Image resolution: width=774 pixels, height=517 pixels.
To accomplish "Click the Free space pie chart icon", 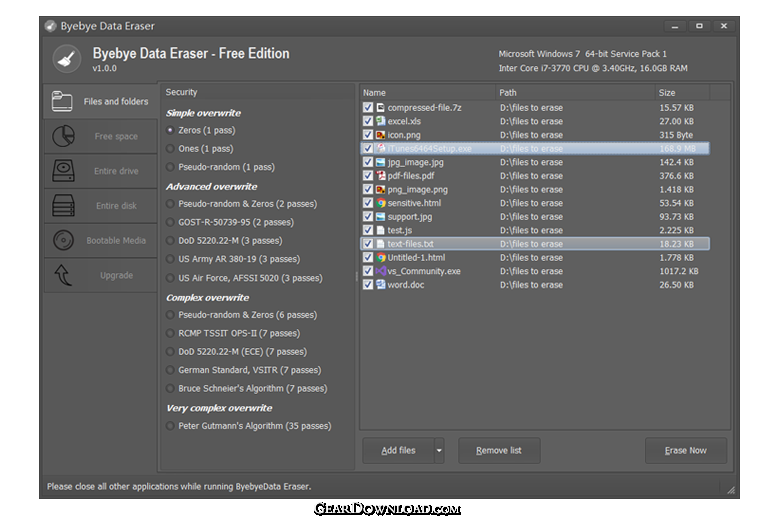I will 64,136.
